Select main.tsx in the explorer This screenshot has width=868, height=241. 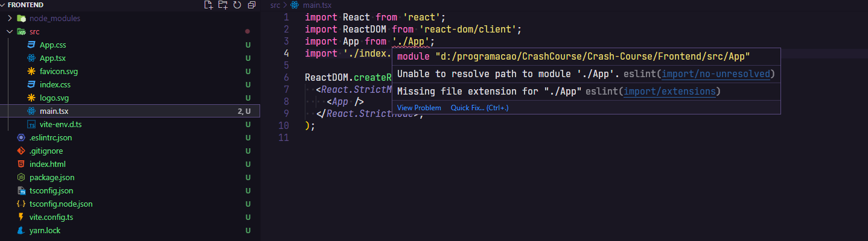(130, 111)
